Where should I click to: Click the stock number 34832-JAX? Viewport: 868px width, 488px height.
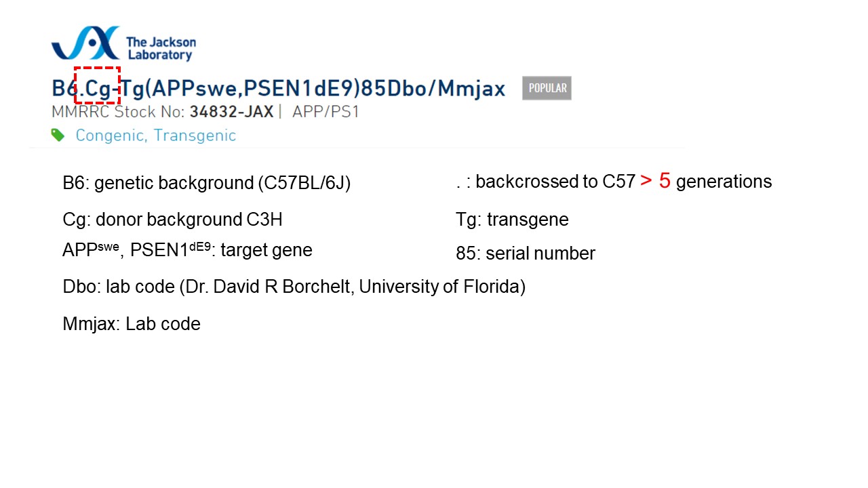coord(231,112)
